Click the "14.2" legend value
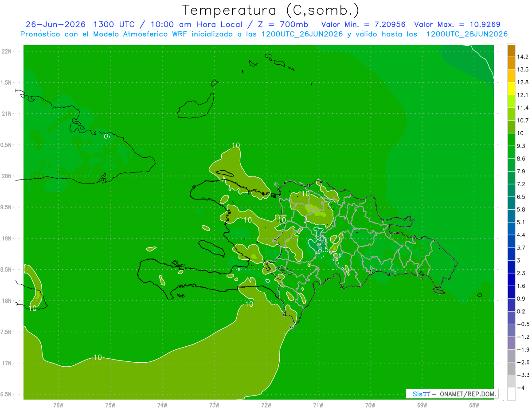Image resolution: width=532 pixels, height=411 pixels. tap(523, 57)
